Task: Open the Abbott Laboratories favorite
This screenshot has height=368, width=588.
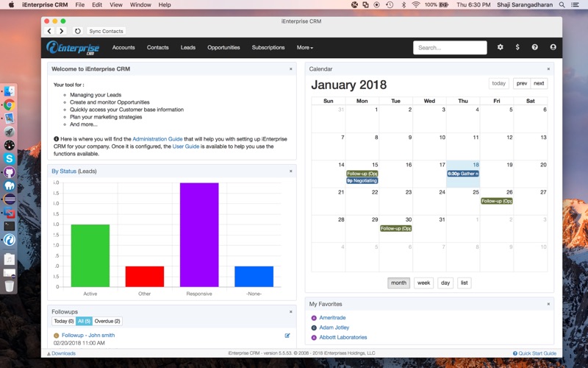Action: (x=343, y=338)
